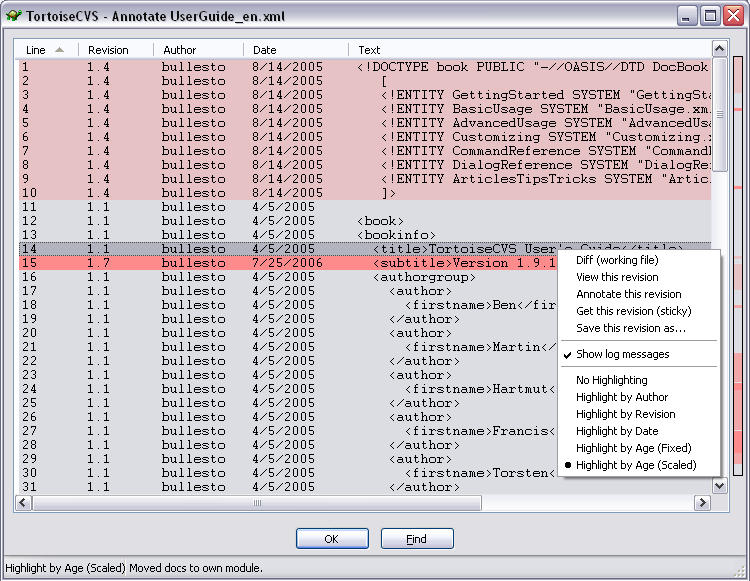Select line 12 <book> row
750x581 pixels.
365,220
